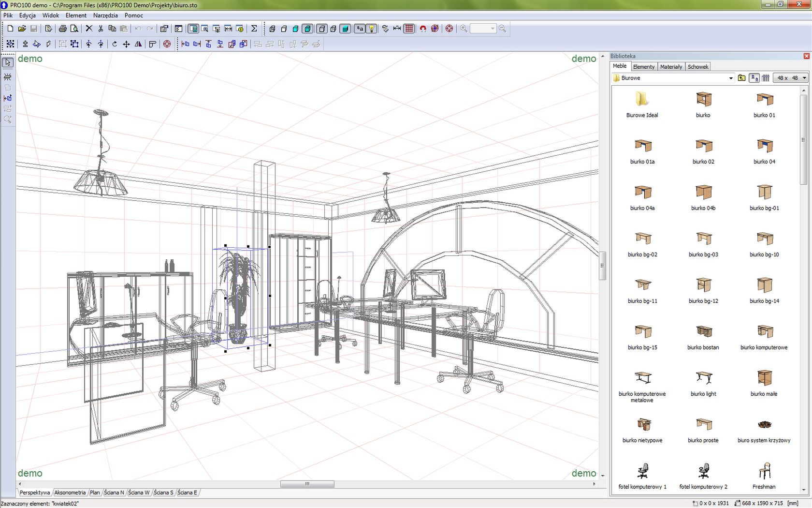812x508 pixels.
Task: Select the biurko light library item
Action: point(703,383)
